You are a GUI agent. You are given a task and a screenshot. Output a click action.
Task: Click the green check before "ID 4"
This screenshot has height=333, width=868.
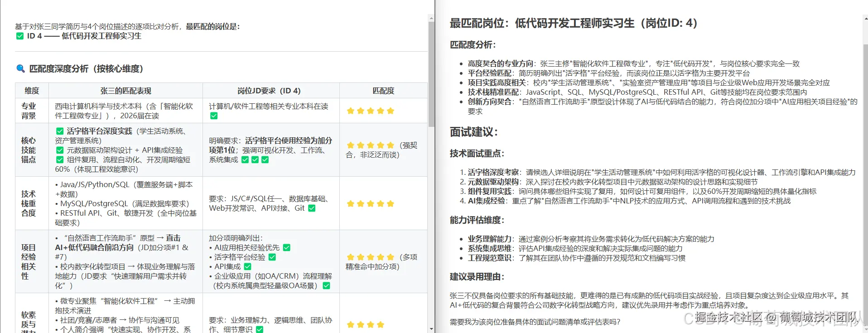20,36
